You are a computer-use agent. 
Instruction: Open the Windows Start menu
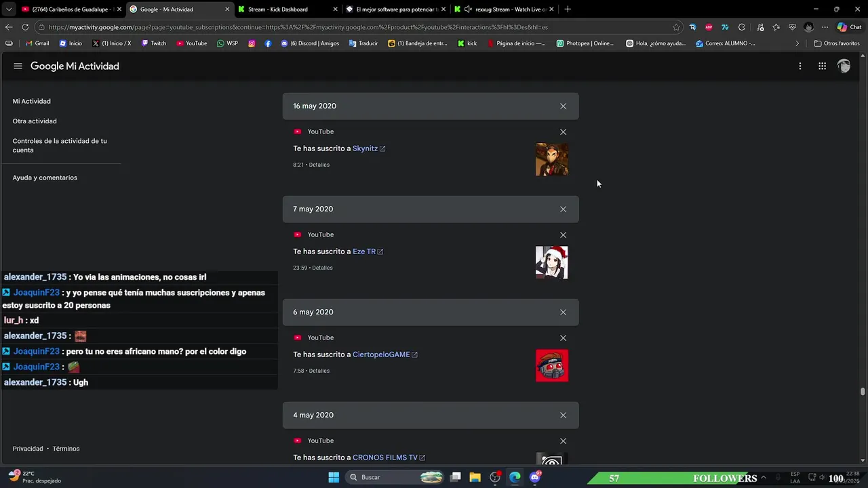tap(334, 477)
